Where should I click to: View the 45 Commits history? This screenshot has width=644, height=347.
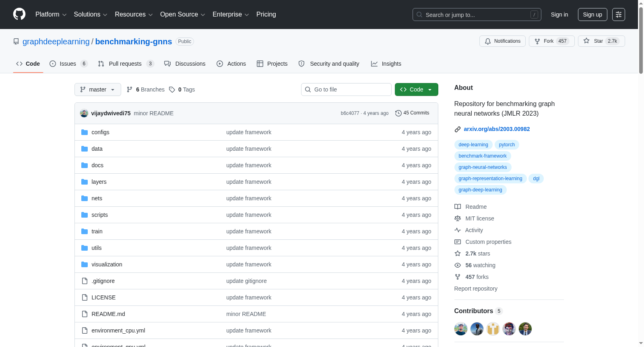click(x=412, y=113)
